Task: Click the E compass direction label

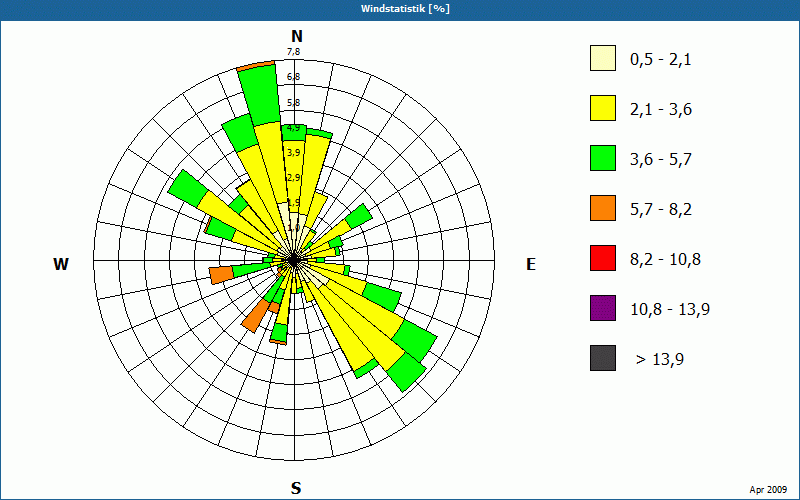Action: [x=531, y=264]
